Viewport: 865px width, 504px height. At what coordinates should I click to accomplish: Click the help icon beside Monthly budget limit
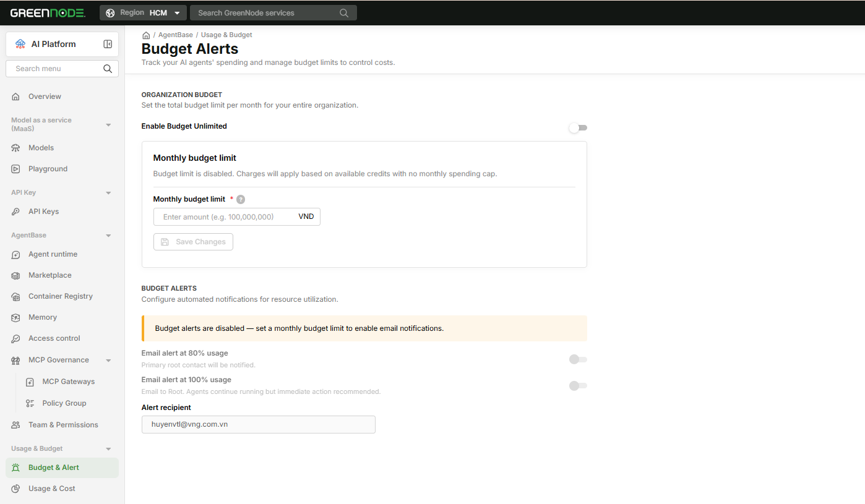pos(241,200)
